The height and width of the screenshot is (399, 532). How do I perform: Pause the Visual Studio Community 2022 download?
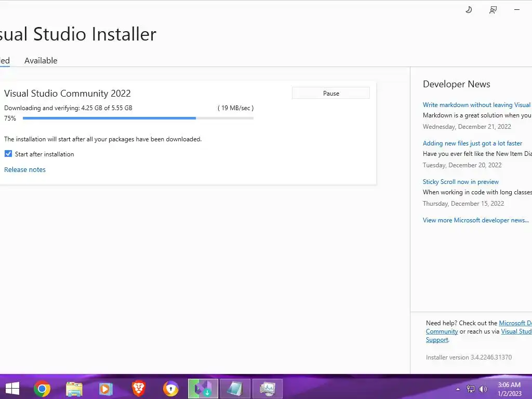(x=331, y=93)
